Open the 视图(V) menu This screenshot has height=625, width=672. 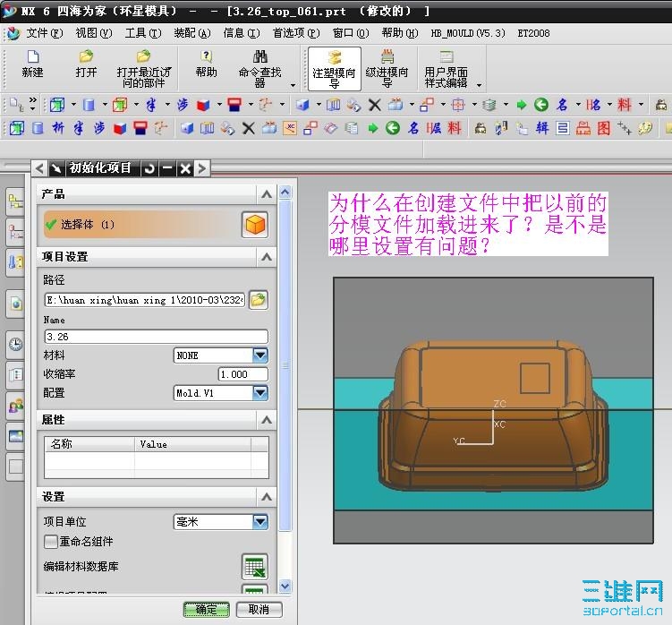(94, 33)
